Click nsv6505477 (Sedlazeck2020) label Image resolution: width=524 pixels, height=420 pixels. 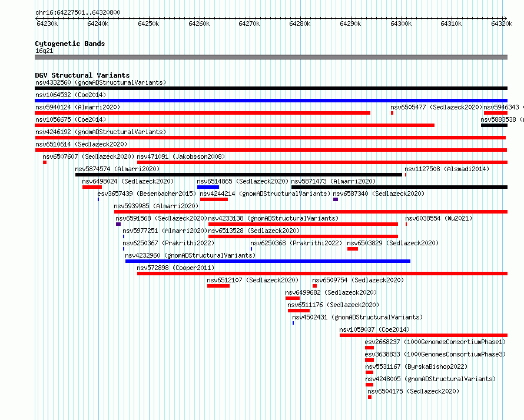(x=436, y=107)
